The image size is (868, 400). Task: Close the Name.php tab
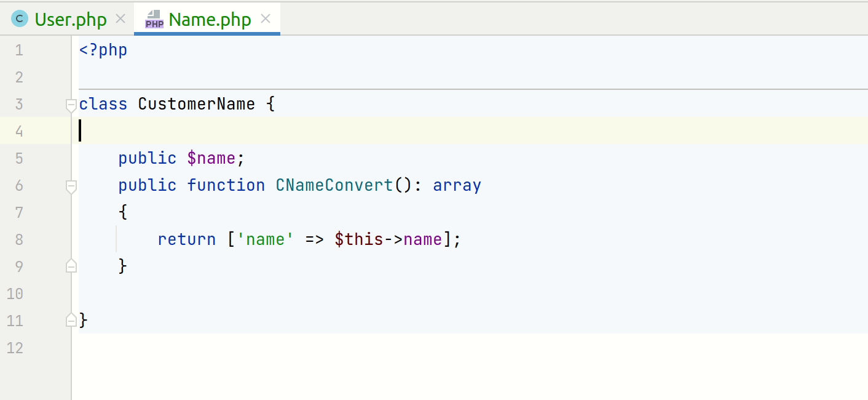265,19
